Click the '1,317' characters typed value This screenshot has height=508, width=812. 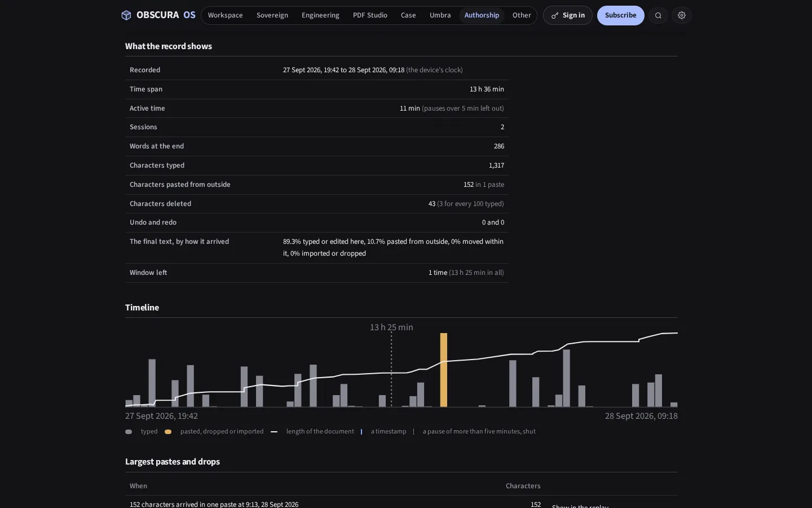pos(496,165)
